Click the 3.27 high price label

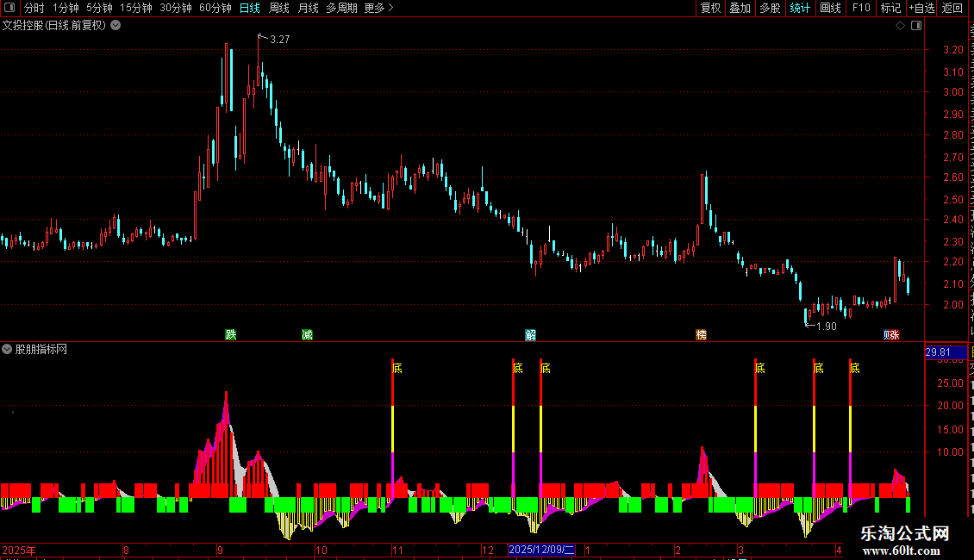[x=280, y=39]
